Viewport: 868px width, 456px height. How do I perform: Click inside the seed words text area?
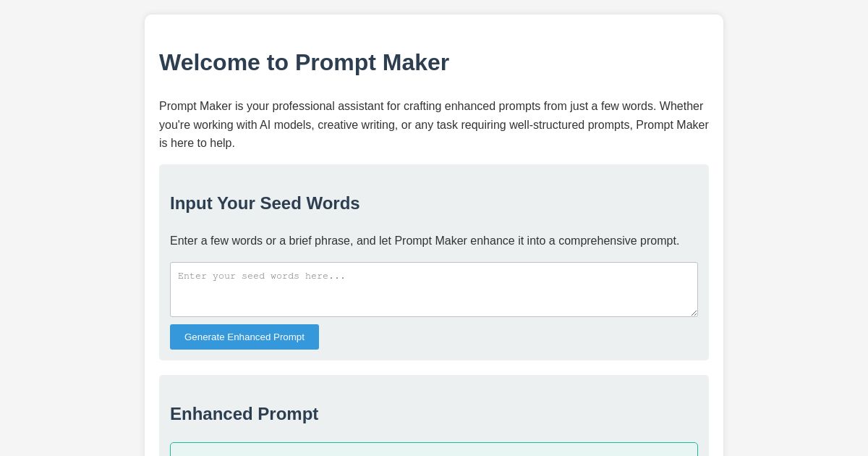click(434, 290)
